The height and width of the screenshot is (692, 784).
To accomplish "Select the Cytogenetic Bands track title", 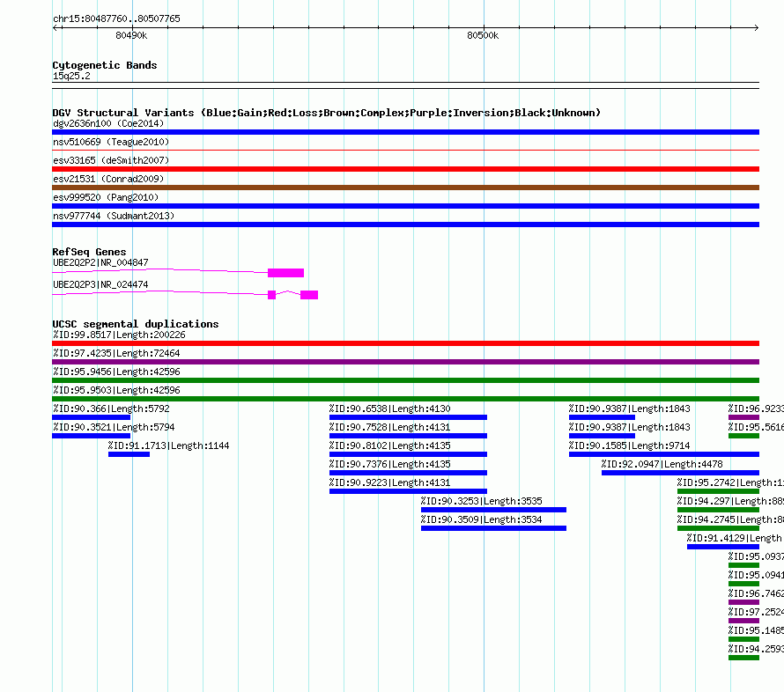I will pos(105,65).
